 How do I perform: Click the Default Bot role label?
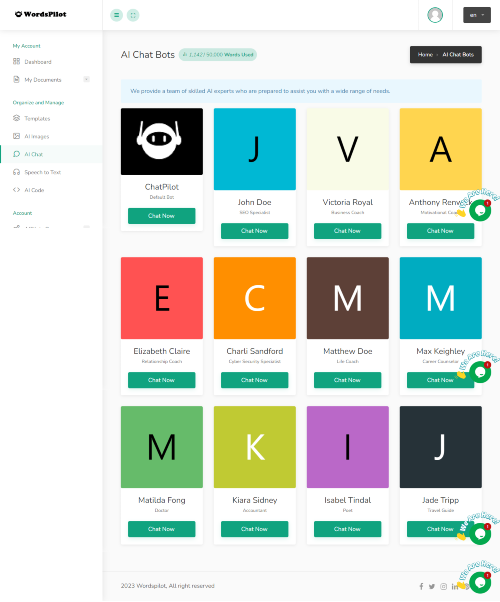[162, 197]
